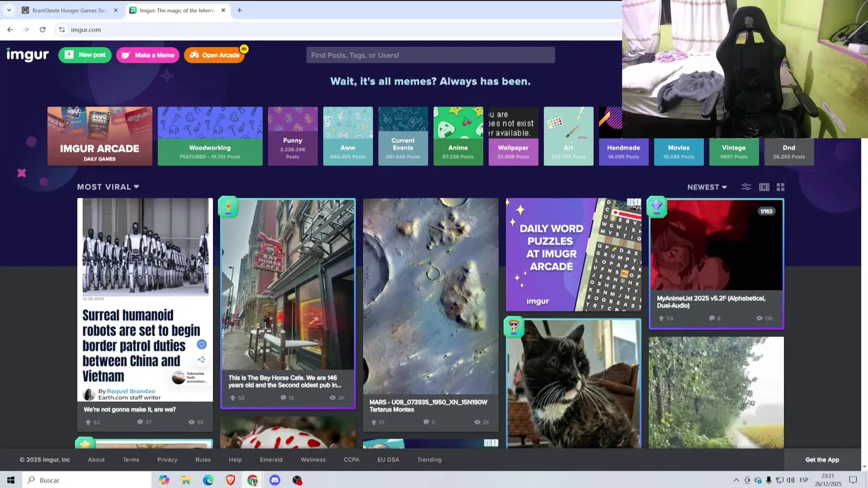Screen dimensions: 868x488
Task: Open the Anime tag tile
Action: pos(458,136)
